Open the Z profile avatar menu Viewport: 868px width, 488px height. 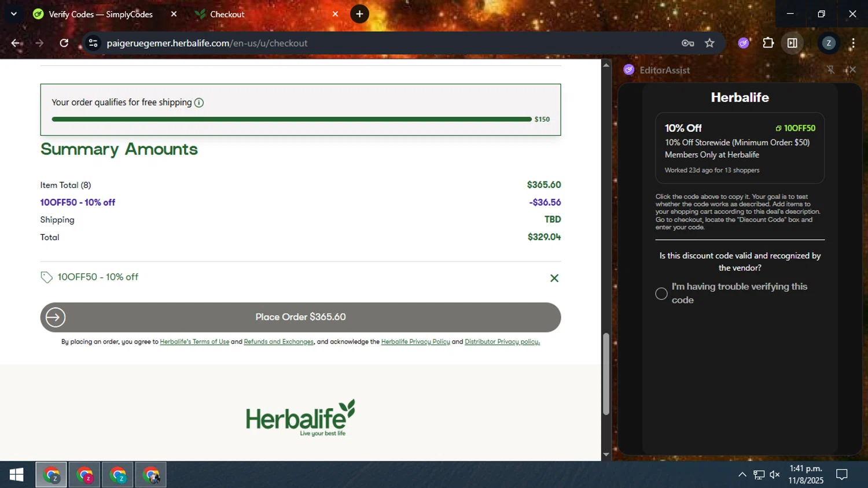pos(829,43)
